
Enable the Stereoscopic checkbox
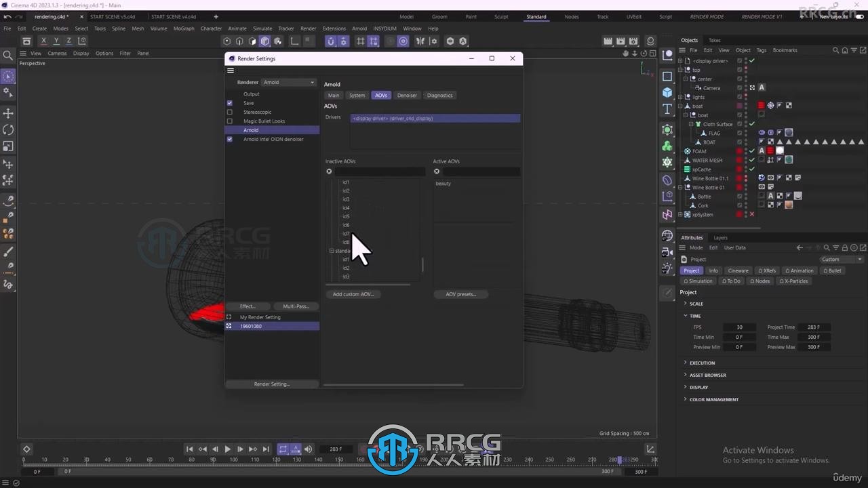(x=229, y=112)
